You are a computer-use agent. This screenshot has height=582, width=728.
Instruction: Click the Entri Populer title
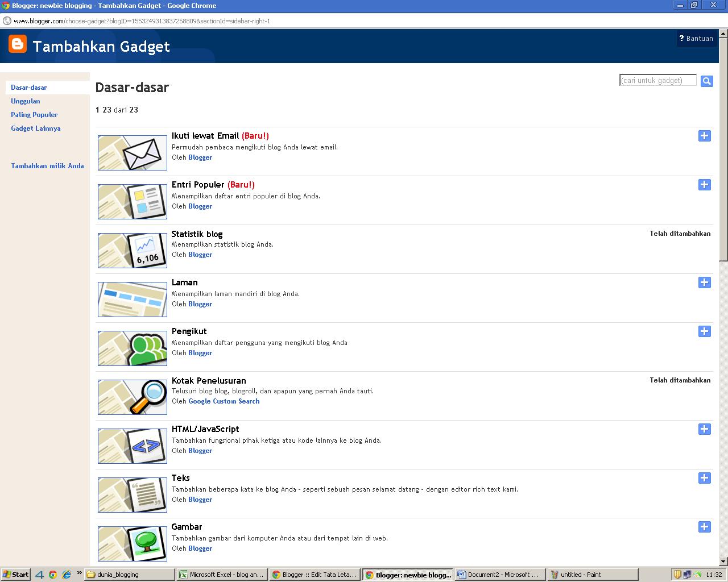(198, 185)
